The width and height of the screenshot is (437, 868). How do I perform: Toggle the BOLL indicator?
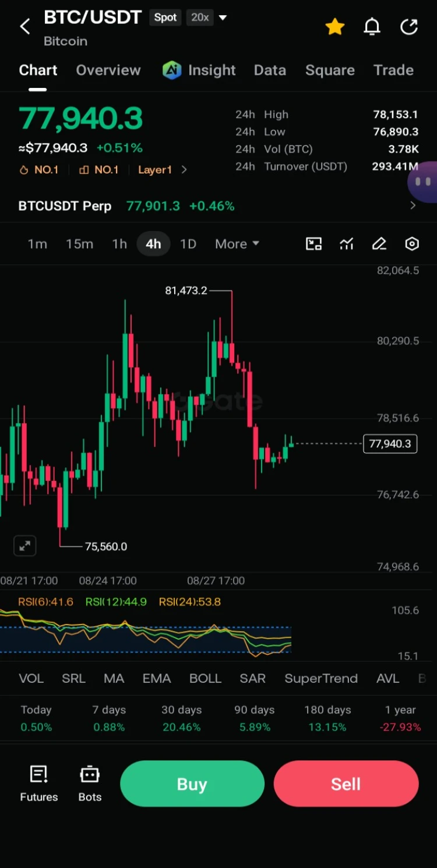pos(205,679)
